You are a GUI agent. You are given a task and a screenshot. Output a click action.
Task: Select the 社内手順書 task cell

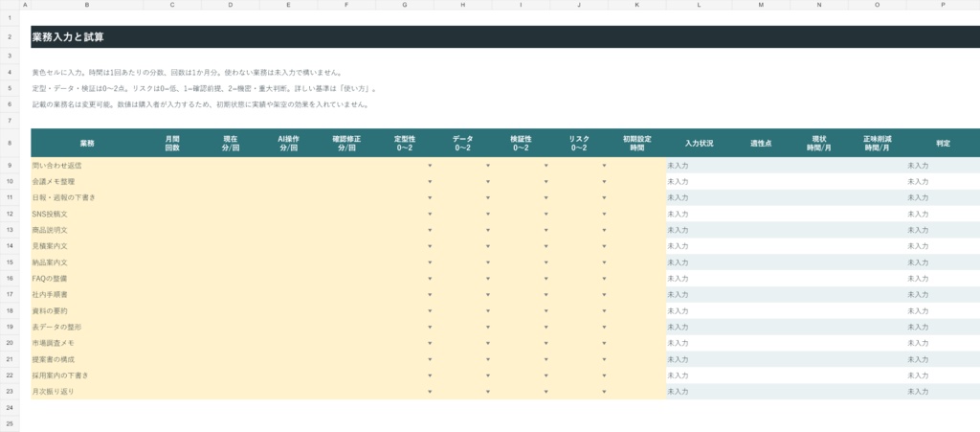[x=87, y=294]
